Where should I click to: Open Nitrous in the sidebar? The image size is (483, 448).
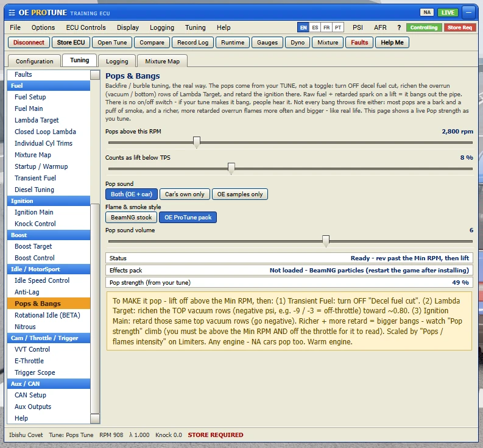[49, 327]
